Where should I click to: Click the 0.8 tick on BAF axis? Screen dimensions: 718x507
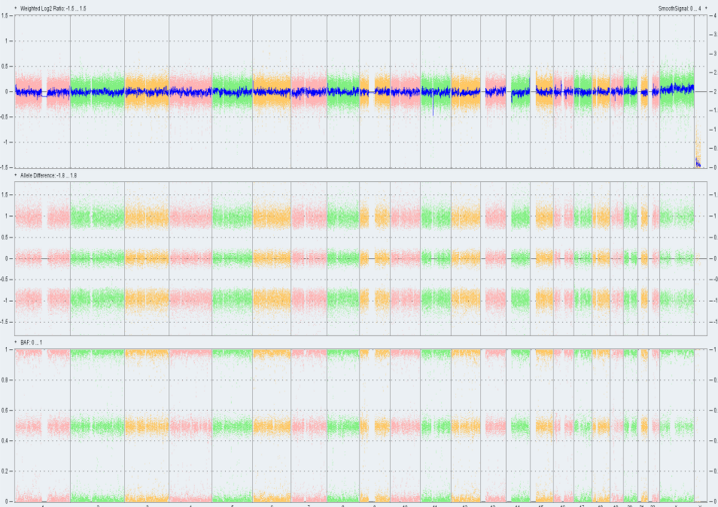(6, 381)
